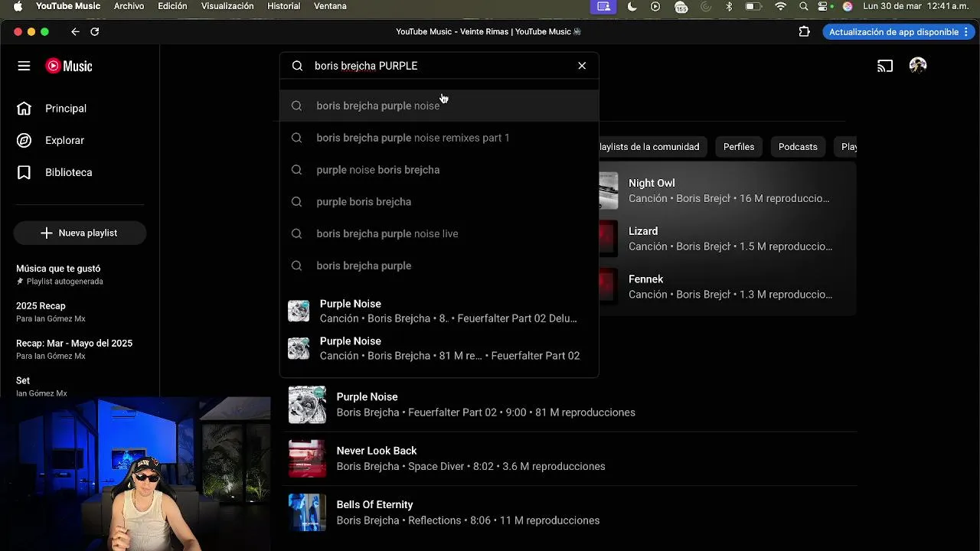
Task: Select suggestion boris brejcha purple
Action: (x=439, y=266)
